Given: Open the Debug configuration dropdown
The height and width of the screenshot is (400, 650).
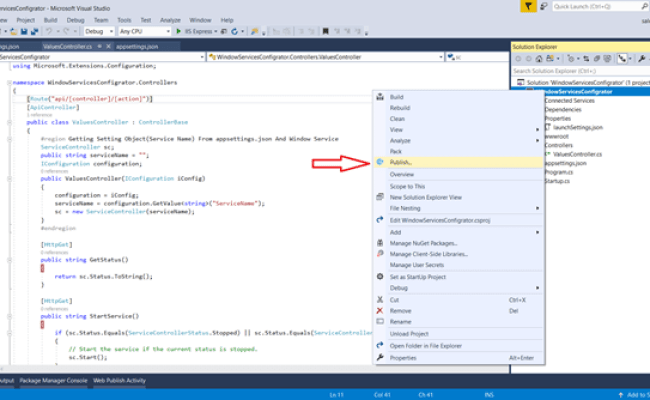Looking at the screenshot, I should coord(99,32).
